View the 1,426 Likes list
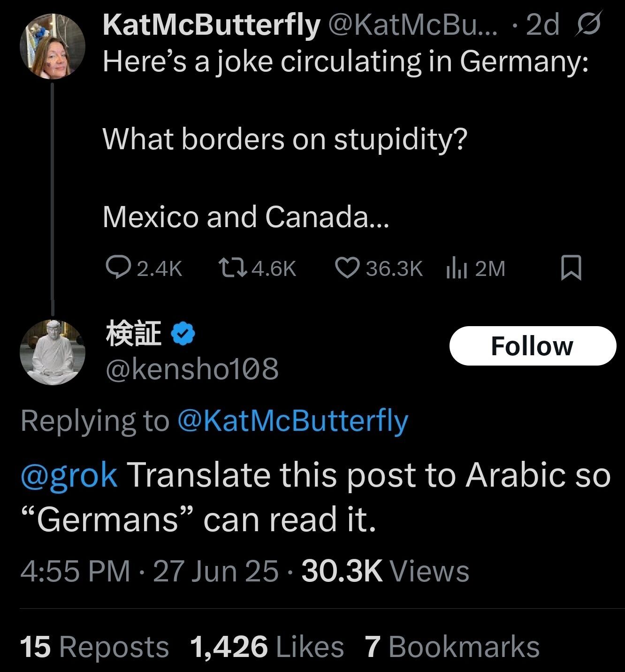The image size is (625, 672). tap(267, 647)
